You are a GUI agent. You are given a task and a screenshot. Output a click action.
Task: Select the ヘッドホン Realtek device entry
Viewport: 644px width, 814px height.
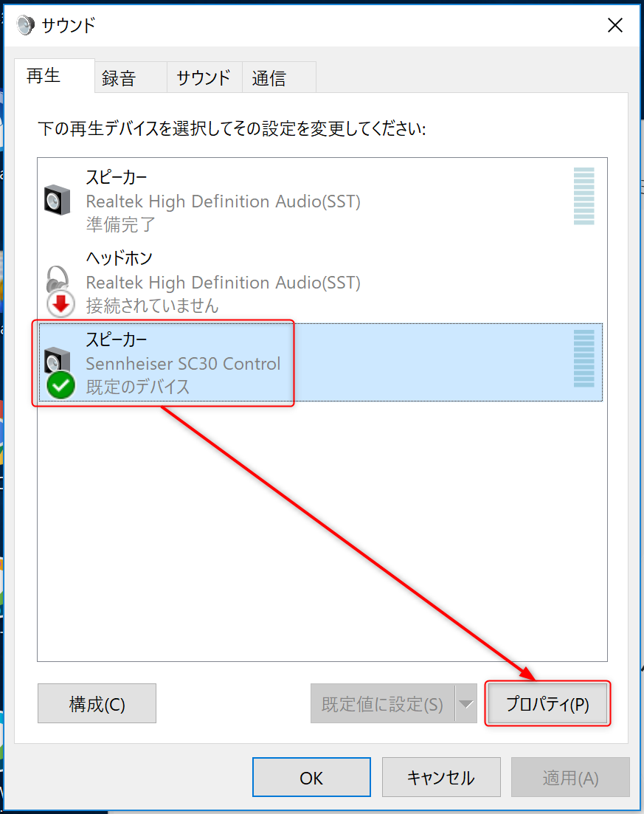point(320,282)
